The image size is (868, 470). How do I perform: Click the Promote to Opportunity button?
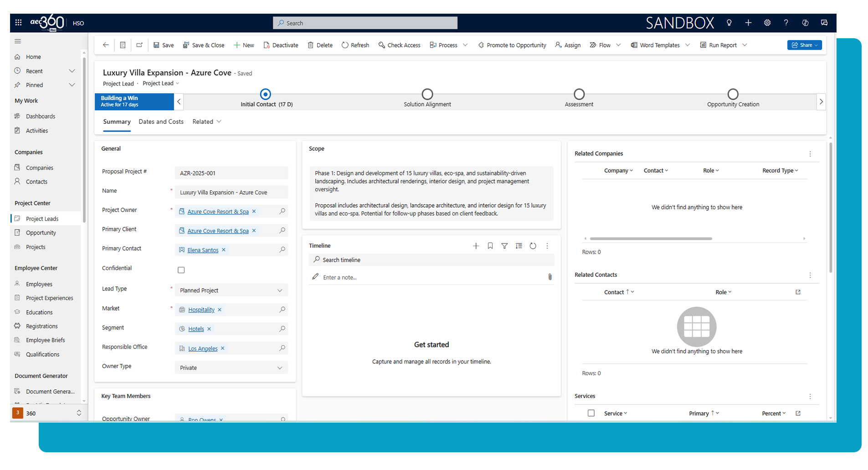(512, 45)
